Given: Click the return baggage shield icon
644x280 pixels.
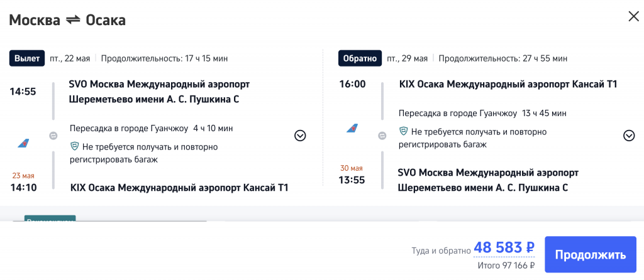Looking at the screenshot, I should click(404, 132).
